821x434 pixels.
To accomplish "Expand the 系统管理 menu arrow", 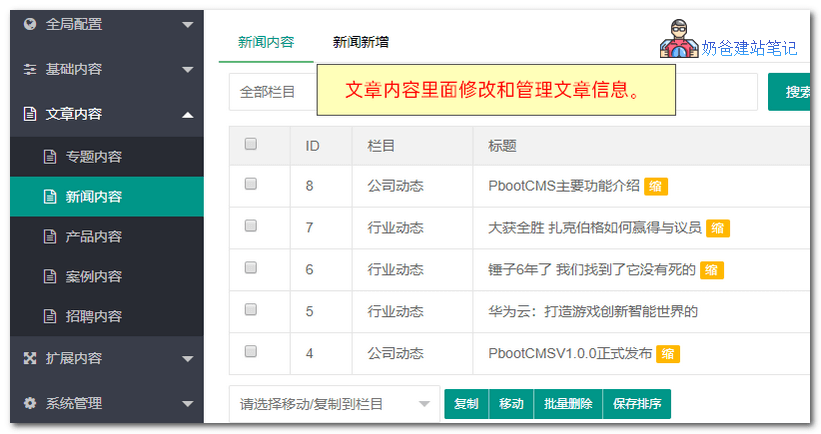I will (x=187, y=404).
